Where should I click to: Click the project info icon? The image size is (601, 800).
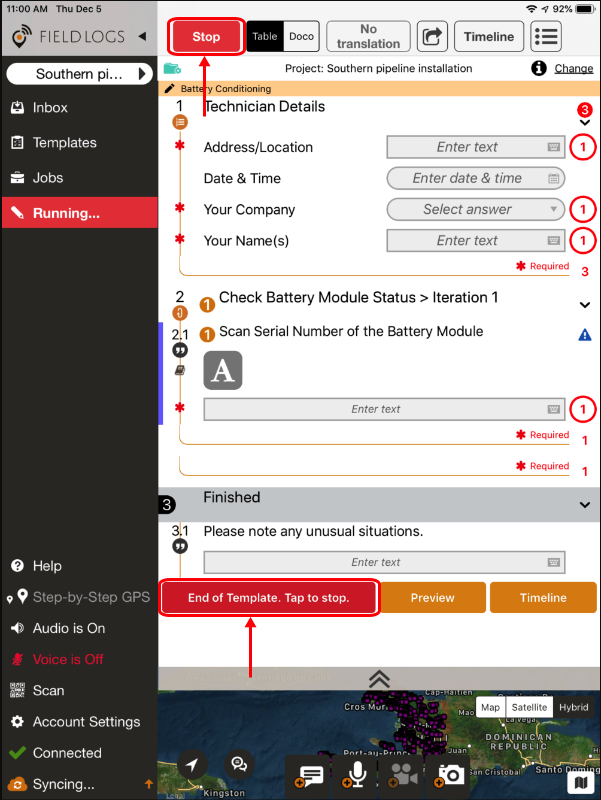point(538,68)
